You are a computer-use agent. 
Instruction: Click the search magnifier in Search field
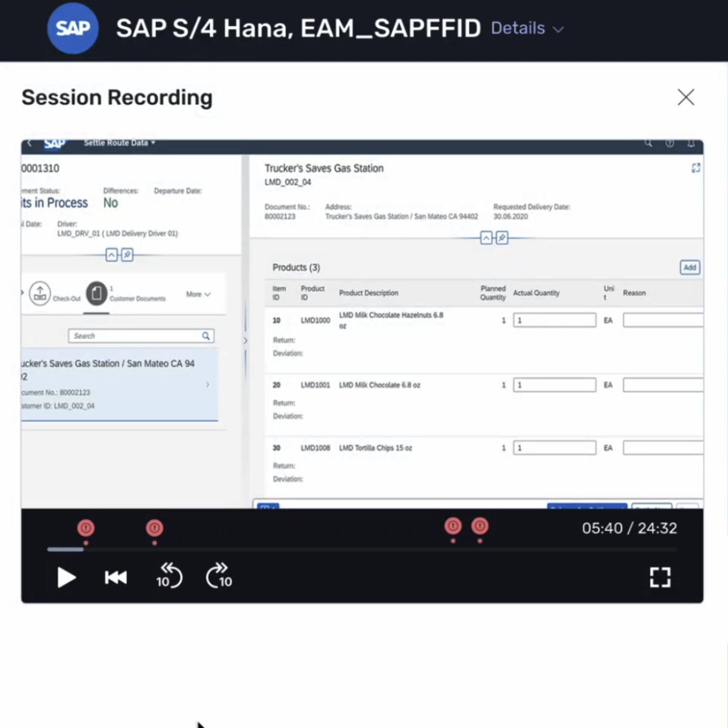206,336
